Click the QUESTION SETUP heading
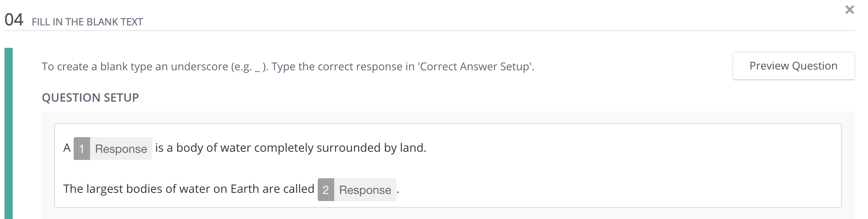 (x=90, y=98)
